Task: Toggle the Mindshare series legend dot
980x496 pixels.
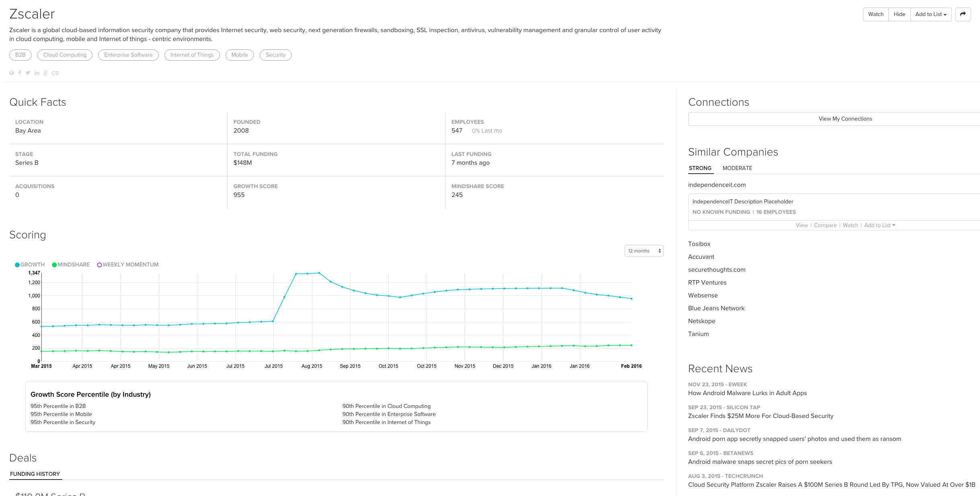Action: [x=54, y=264]
